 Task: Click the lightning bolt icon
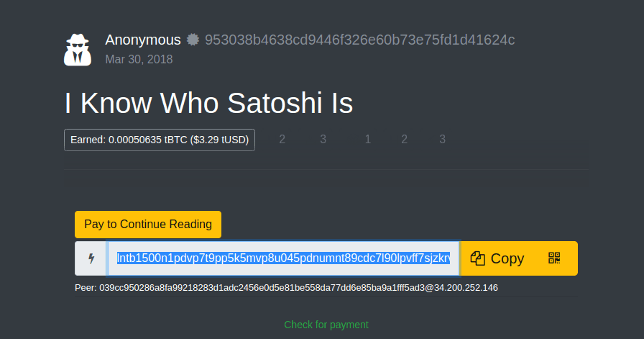[x=91, y=258]
